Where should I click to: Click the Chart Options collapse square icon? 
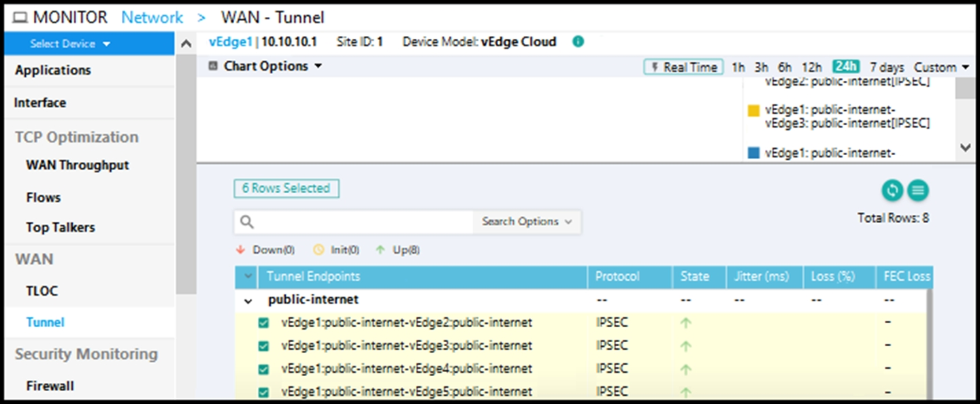[213, 66]
